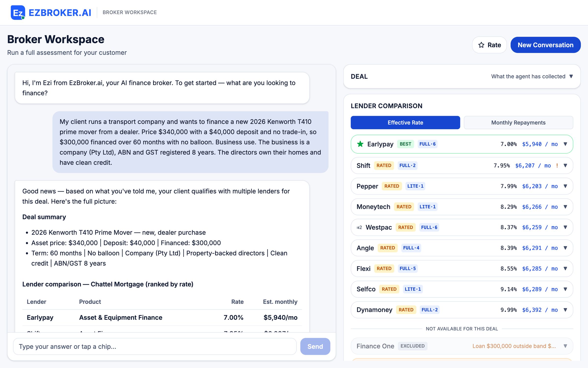588x368 pixels.
Task: Click the tie rank icon beside Westpac
Action: [359, 227]
